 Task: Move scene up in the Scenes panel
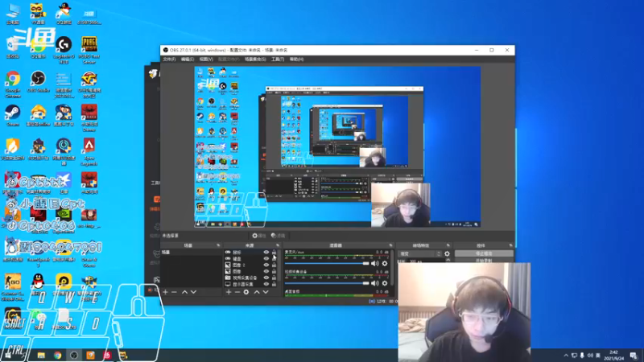pyautogui.click(x=184, y=292)
